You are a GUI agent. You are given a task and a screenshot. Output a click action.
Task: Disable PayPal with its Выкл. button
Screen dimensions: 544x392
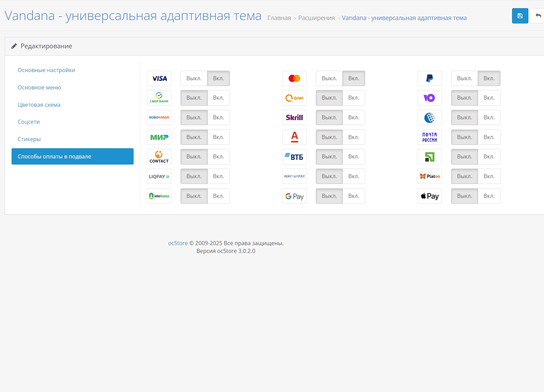pos(464,79)
